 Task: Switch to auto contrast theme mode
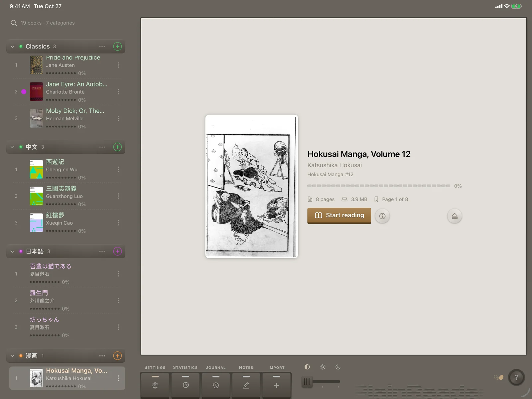click(307, 367)
